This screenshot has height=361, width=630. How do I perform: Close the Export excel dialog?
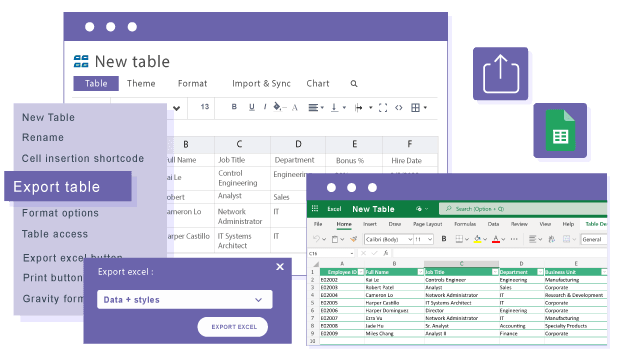click(x=280, y=267)
